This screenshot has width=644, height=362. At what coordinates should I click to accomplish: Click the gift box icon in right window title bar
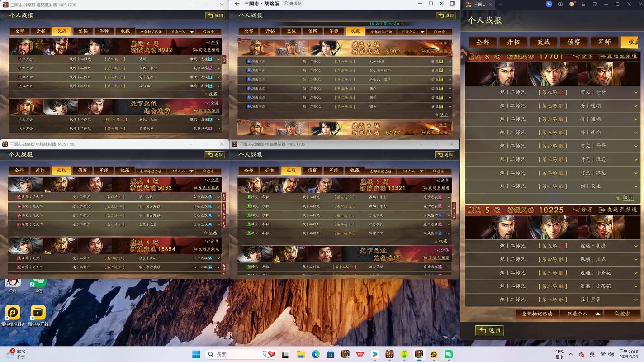[560, 4]
